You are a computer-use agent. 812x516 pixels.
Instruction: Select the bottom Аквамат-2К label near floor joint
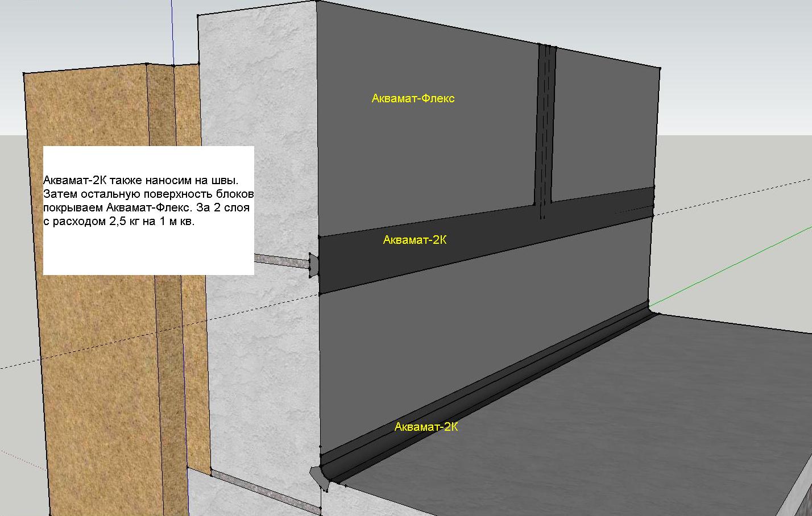tap(426, 427)
